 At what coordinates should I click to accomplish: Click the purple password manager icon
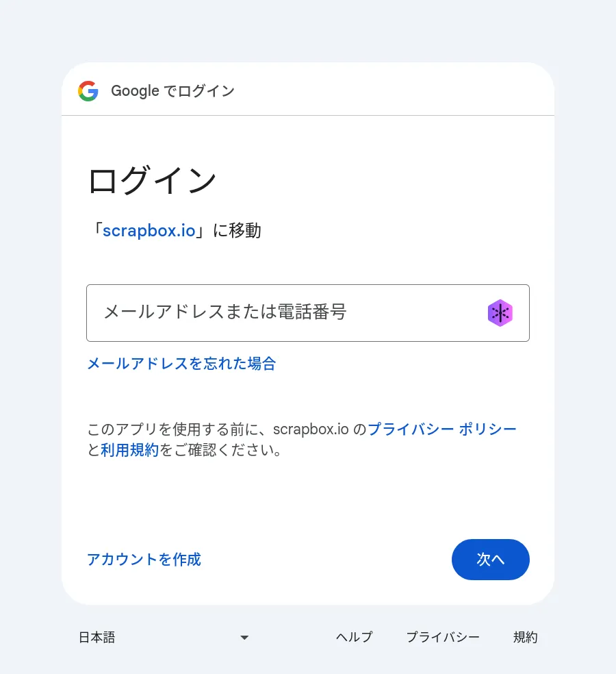pyautogui.click(x=500, y=313)
